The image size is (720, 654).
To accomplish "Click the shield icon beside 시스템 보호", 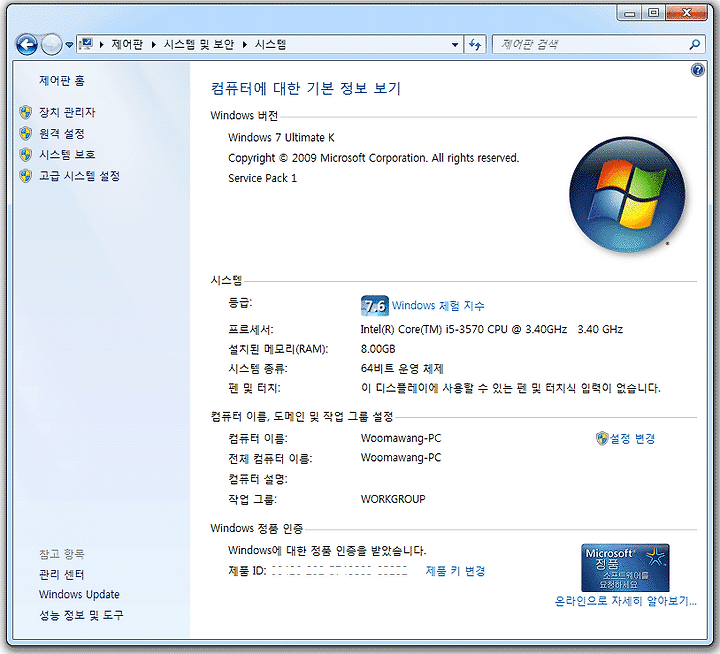I will click(26, 154).
